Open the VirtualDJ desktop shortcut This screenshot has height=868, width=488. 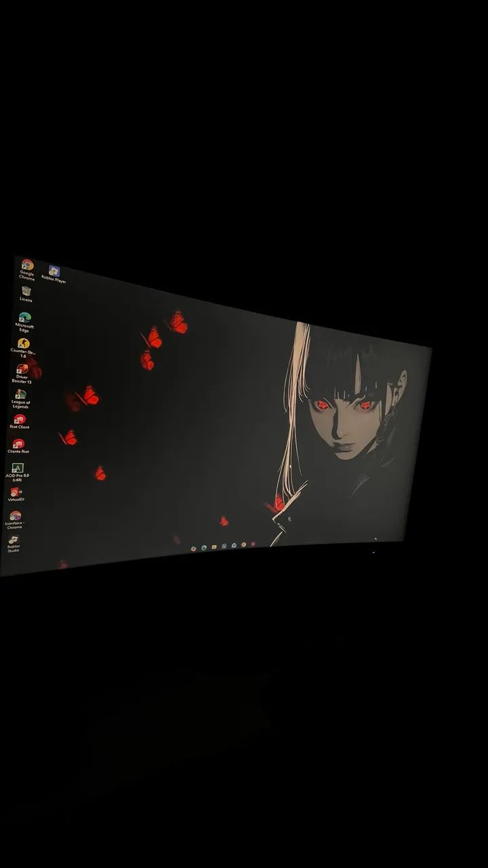tap(16, 494)
